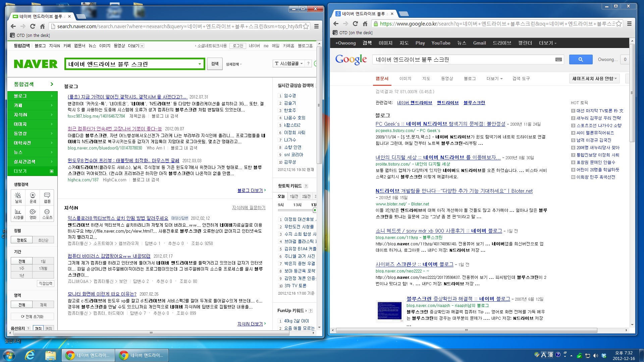Open 상세검색 detailed search dropdown
This screenshot has width=644, height=362.
234,64
